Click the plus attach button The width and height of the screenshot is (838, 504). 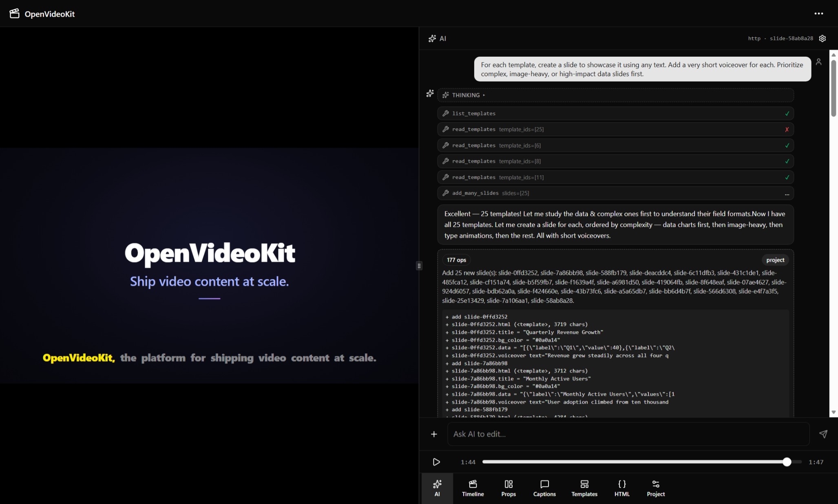434,434
